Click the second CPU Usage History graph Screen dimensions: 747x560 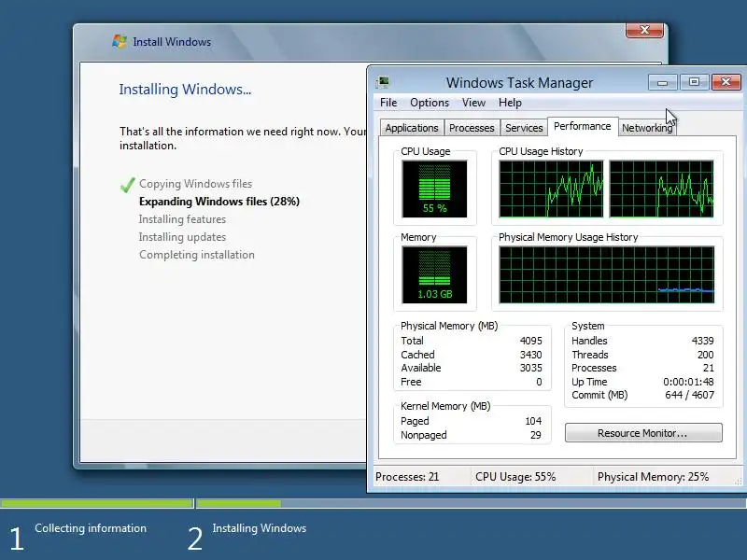pos(661,189)
